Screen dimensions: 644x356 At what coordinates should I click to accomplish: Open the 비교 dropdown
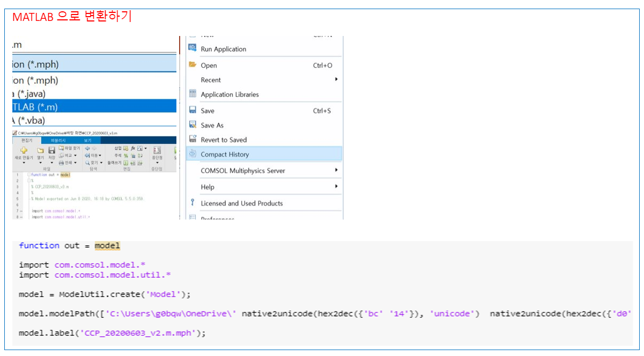pyautogui.click(x=68, y=155)
